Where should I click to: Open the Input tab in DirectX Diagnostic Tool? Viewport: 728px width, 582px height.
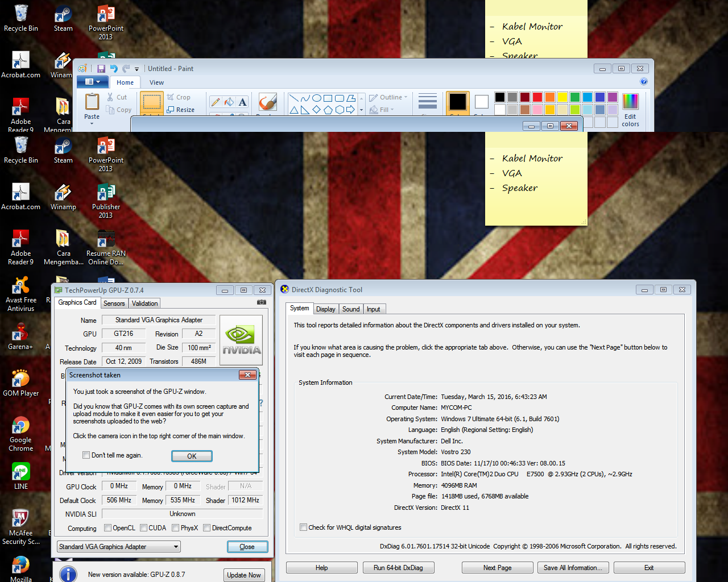tap(374, 309)
